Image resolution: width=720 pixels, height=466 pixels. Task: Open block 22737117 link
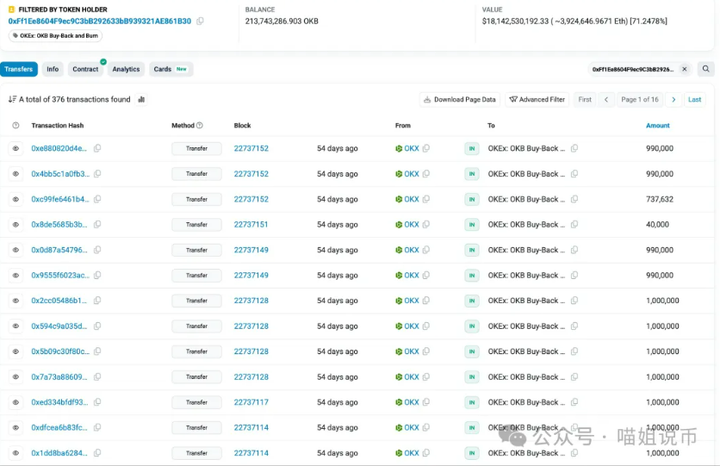tap(251, 402)
